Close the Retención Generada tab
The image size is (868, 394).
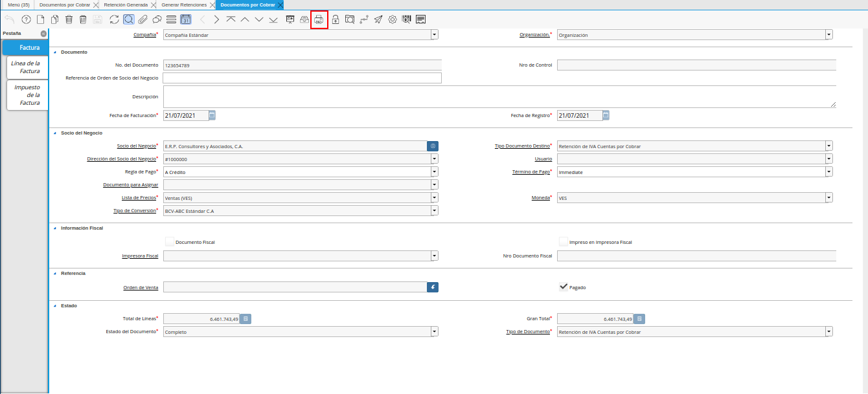point(152,5)
